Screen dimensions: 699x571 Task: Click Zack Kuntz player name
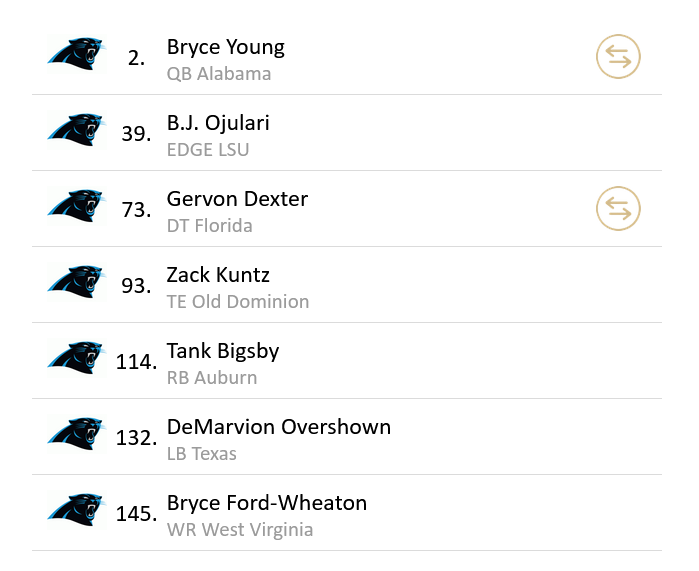tap(218, 275)
